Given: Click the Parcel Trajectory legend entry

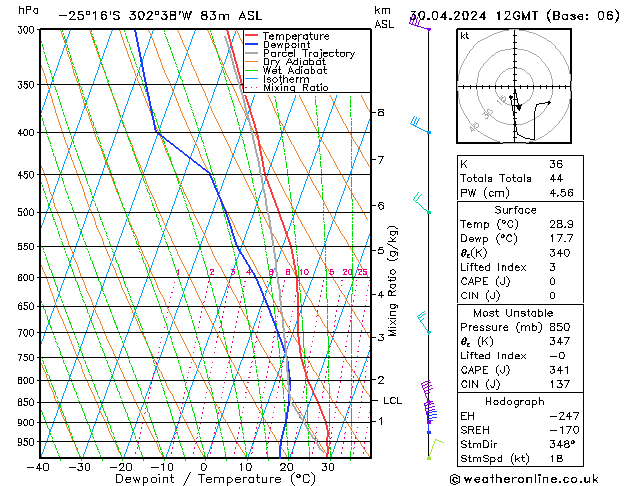Looking at the screenshot, I should pyautogui.click(x=300, y=53).
